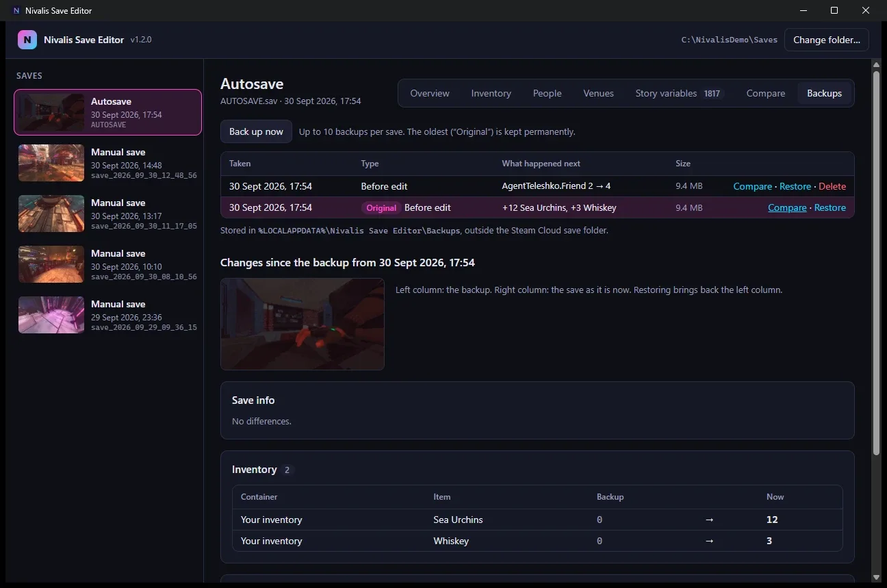Open the Story variables tab
The height and width of the screenshot is (588, 887).
click(678, 93)
